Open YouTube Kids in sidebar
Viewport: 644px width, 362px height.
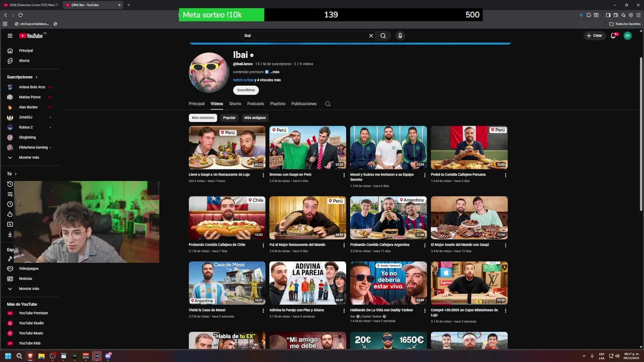tap(30, 343)
